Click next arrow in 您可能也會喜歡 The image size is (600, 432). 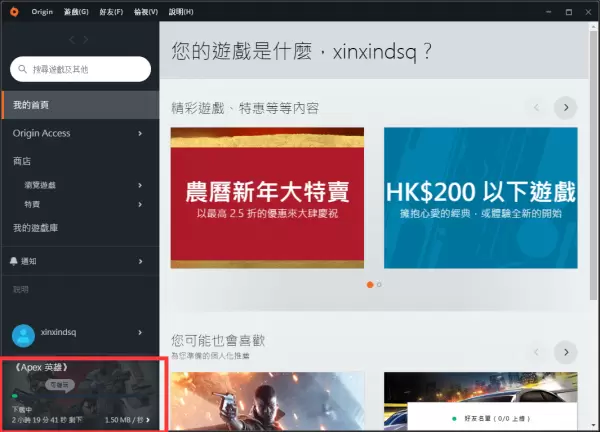point(566,352)
